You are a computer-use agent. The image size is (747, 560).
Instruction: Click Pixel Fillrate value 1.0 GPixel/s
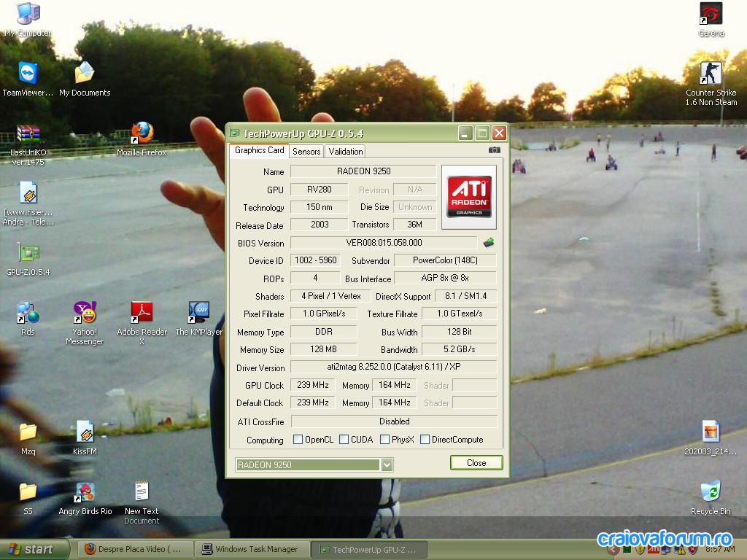(x=323, y=314)
